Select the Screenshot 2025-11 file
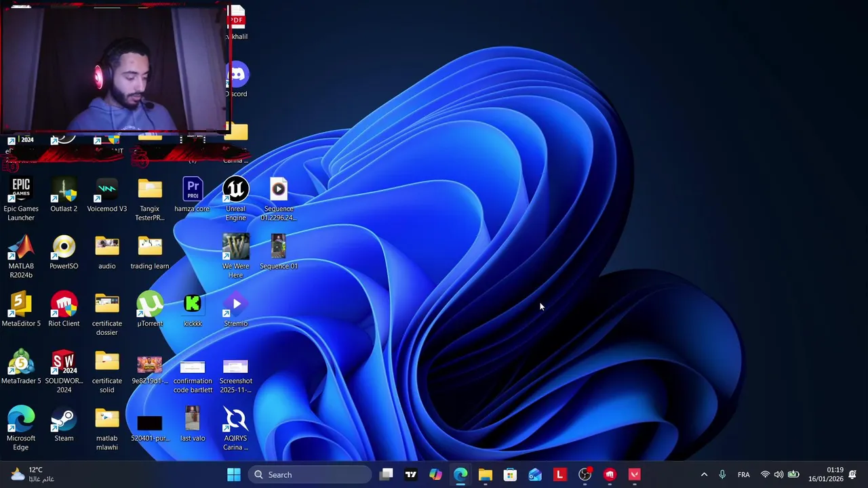The width and height of the screenshot is (868, 488). [235, 377]
